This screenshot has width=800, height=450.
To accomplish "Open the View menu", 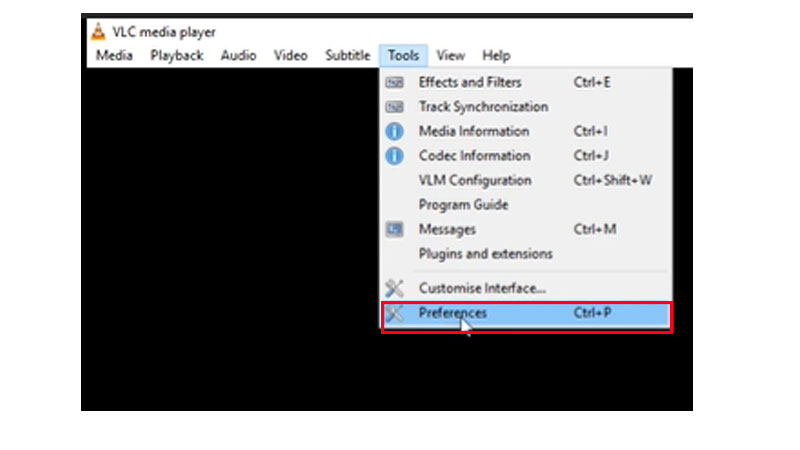I will [x=451, y=56].
